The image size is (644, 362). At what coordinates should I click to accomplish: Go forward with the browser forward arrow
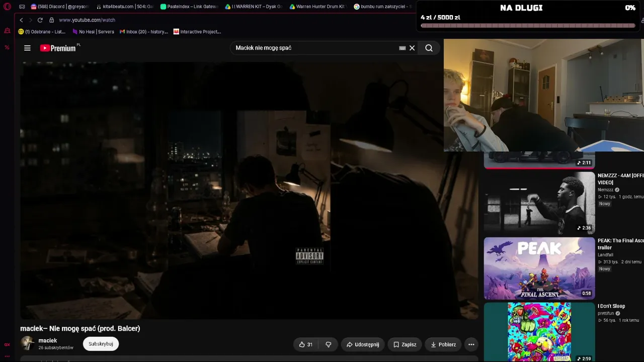30,20
